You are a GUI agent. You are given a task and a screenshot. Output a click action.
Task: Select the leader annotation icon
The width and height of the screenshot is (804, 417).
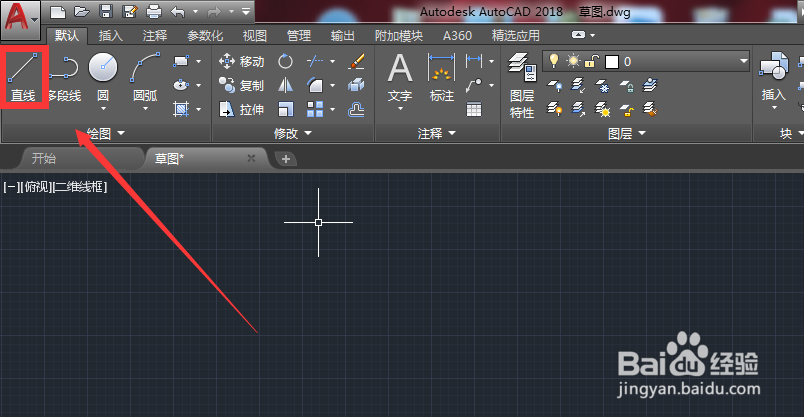point(474,85)
